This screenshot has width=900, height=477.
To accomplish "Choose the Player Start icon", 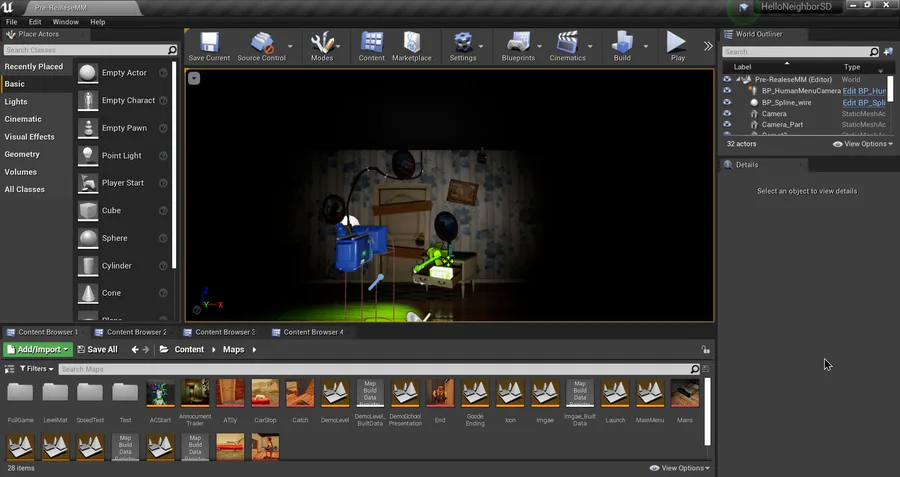I will [x=88, y=183].
